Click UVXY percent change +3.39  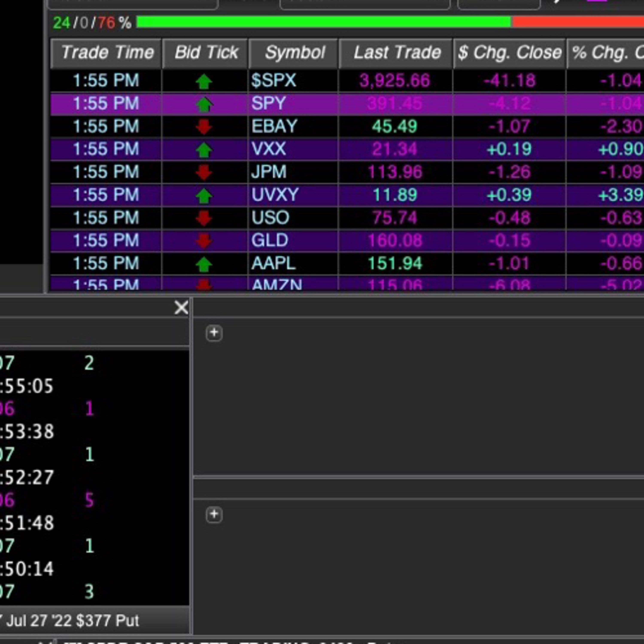620,195
